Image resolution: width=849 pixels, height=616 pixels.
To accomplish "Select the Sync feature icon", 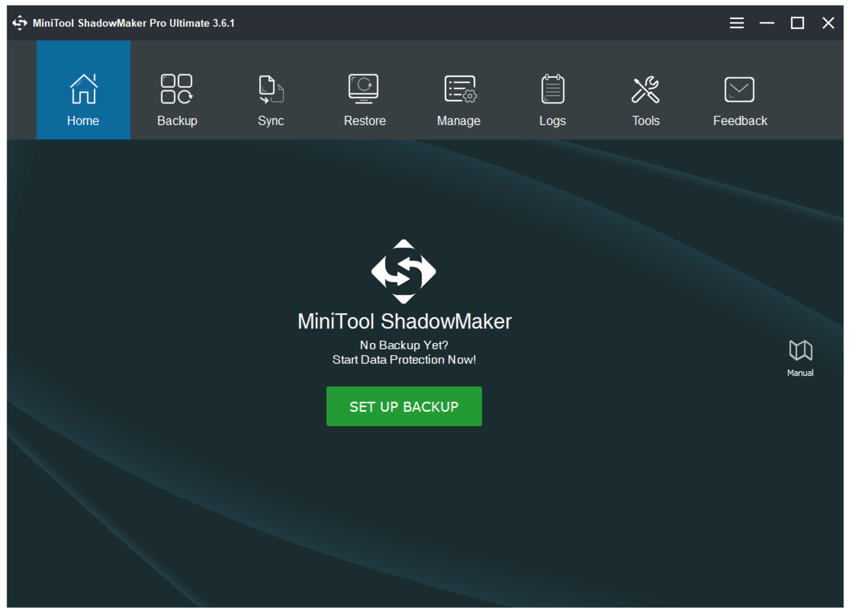I will (x=271, y=90).
